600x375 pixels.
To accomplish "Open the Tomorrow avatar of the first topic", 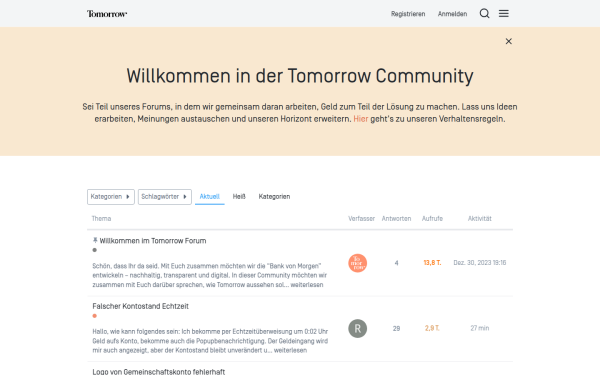I will click(357, 263).
